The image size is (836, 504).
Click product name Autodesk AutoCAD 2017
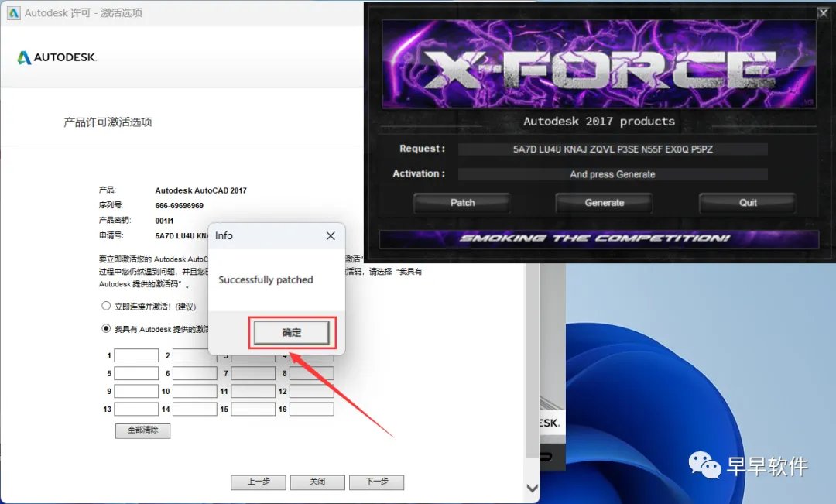[201, 190]
